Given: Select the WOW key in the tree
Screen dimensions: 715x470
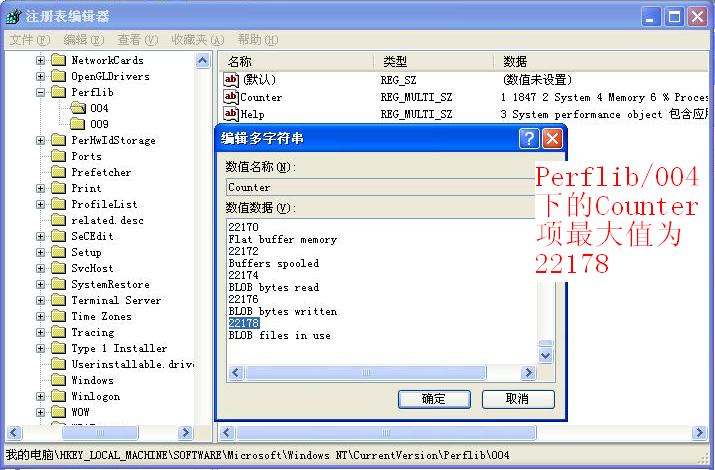Looking at the screenshot, I should pyautogui.click(x=80, y=412).
